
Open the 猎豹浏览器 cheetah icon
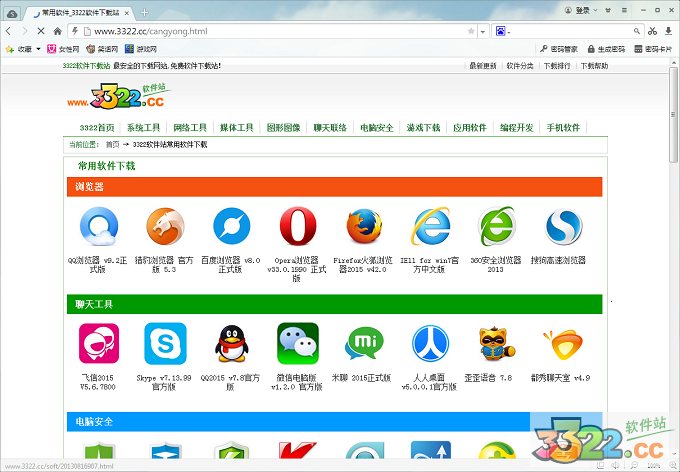click(x=165, y=226)
